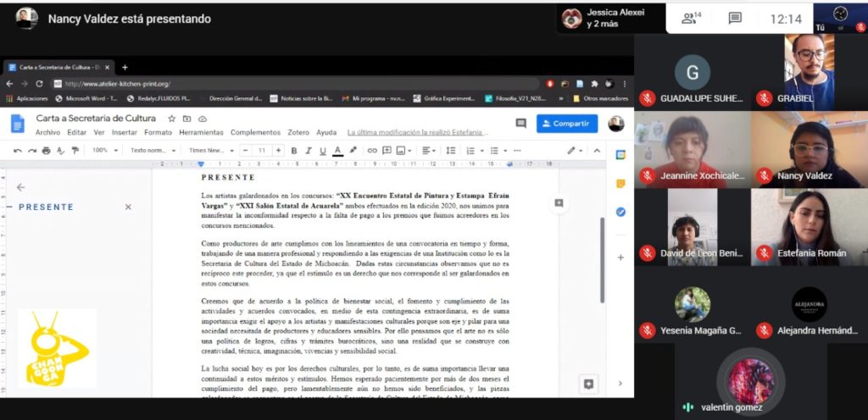Open the editing mode pencil dropdown
The width and height of the screenshot is (868, 420).
click(x=576, y=151)
